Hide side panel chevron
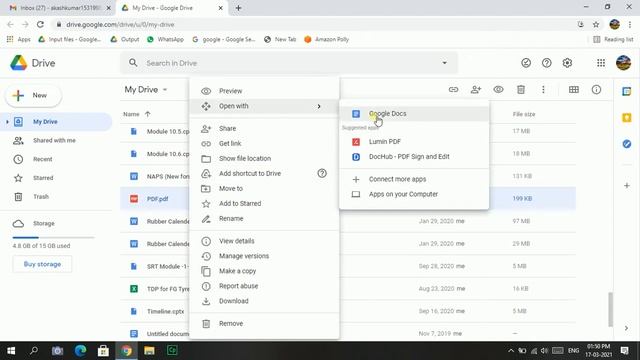The width and height of the screenshot is (640, 360). (627, 328)
